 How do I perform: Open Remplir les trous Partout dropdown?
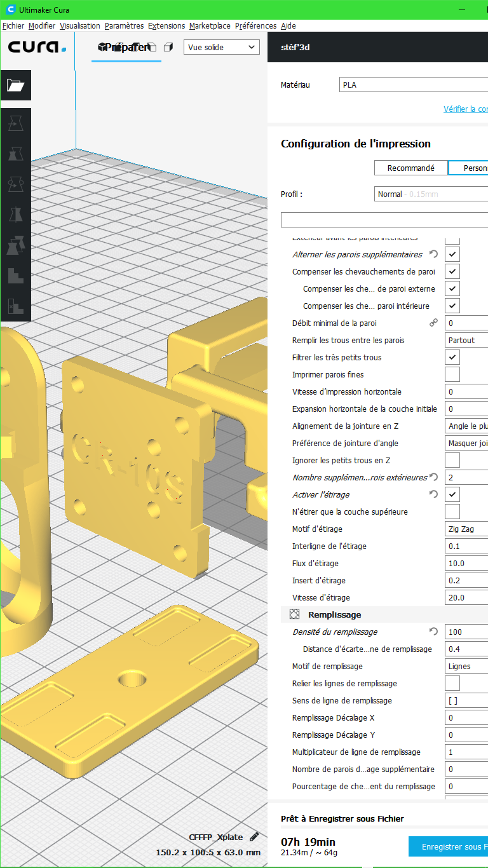(466, 340)
